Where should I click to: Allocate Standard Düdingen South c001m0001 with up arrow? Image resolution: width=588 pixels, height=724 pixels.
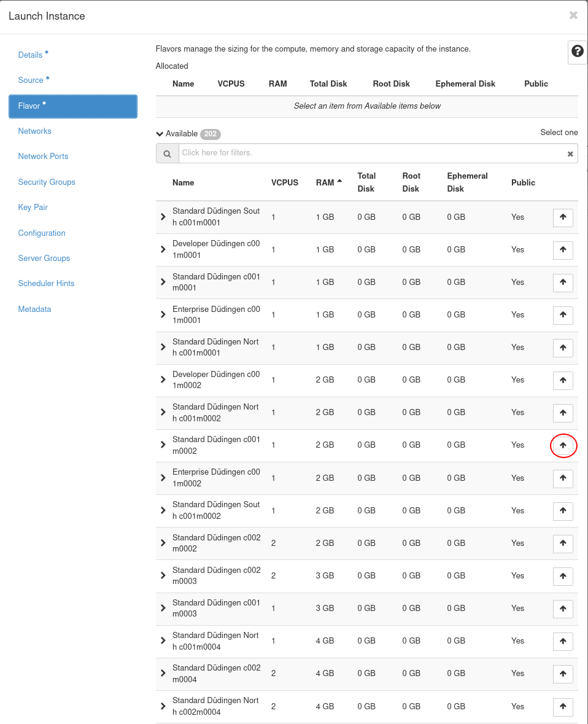point(563,217)
